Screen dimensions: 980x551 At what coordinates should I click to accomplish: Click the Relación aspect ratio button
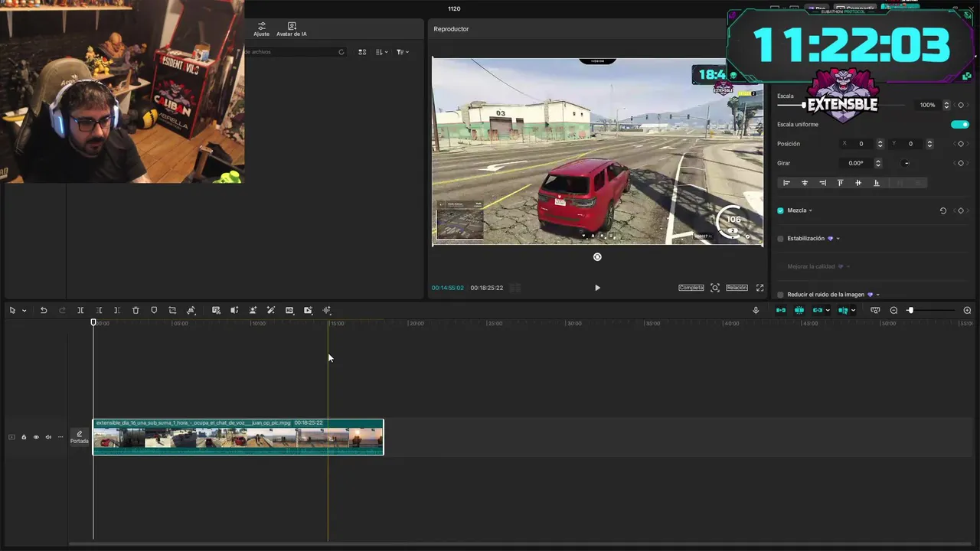[737, 288]
